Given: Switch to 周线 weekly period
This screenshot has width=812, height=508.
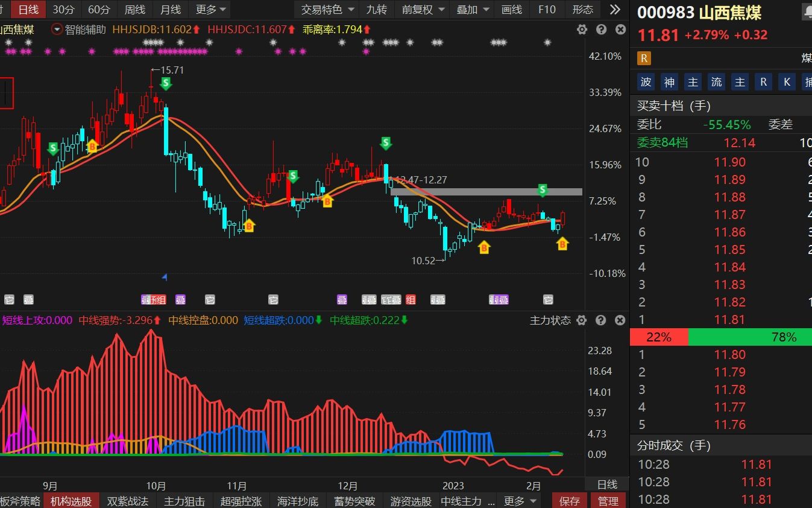Looking at the screenshot, I should 135,9.
